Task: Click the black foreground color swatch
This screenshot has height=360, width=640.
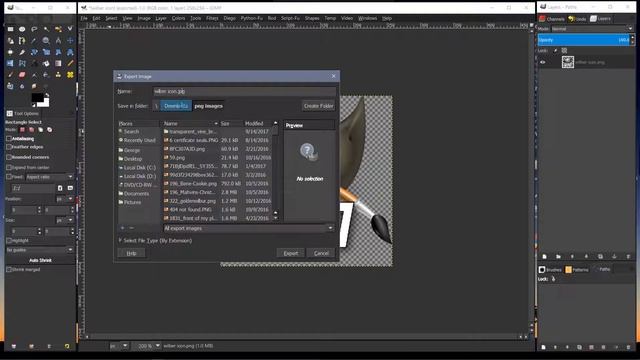Action: (38, 97)
